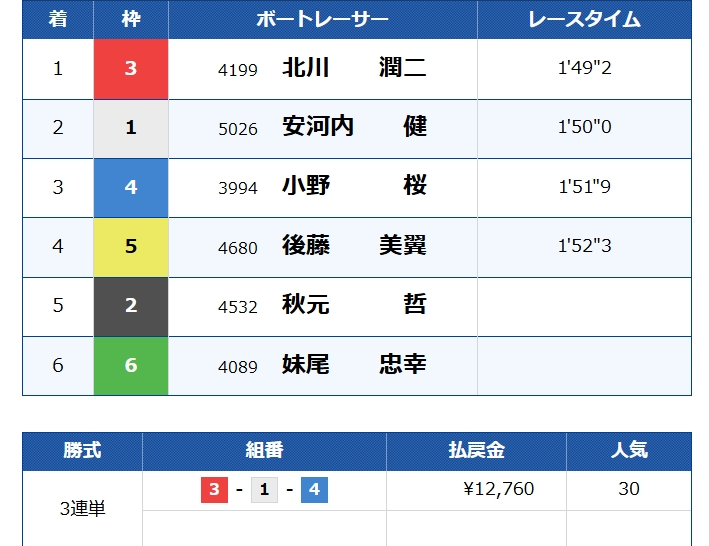Open racer 安河内 健 profile
Viewport: 709px width, 546px height.
click(354, 128)
